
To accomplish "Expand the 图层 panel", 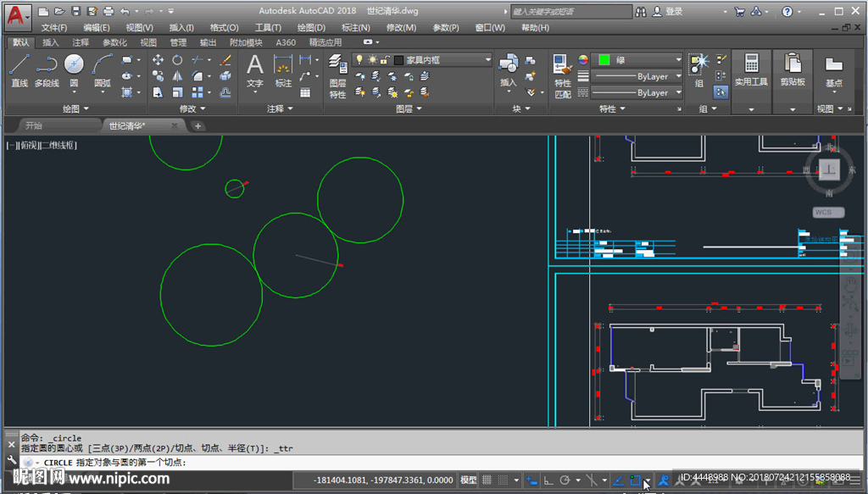I will tap(409, 109).
